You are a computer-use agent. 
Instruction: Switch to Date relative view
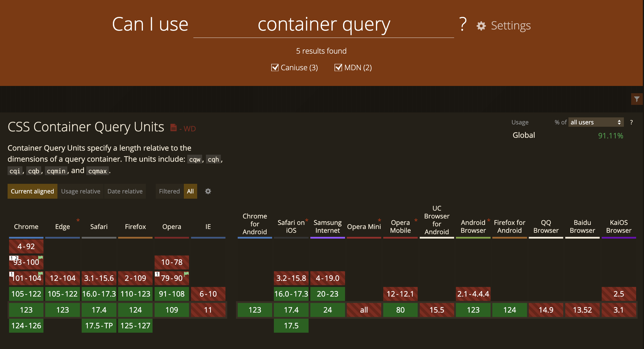point(125,191)
